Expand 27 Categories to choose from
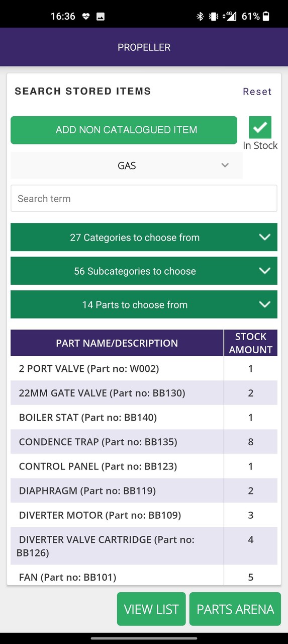 click(x=144, y=237)
